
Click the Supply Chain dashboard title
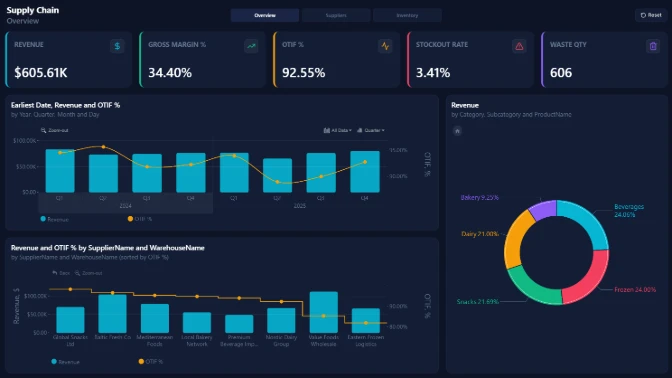pyautogui.click(x=33, y=10)
